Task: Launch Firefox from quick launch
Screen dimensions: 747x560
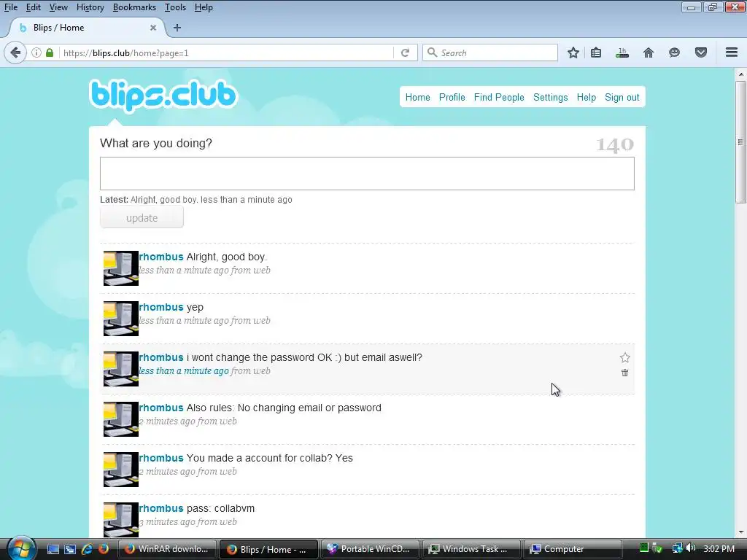Action: (x=103, y=549)
